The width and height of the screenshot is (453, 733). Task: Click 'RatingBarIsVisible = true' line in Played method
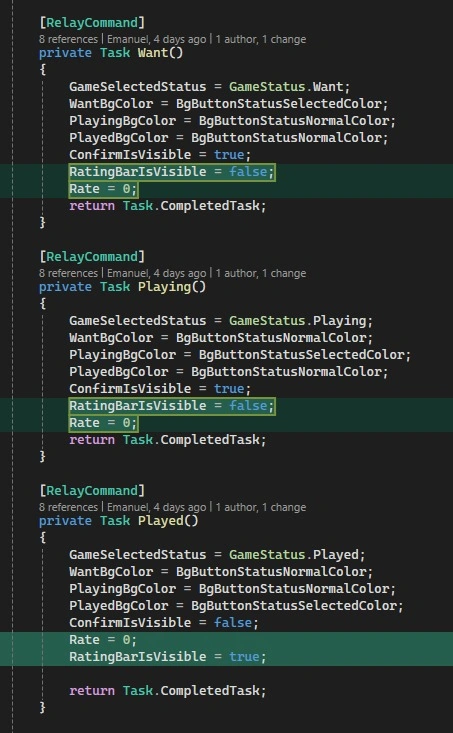(x=167, y=656)
